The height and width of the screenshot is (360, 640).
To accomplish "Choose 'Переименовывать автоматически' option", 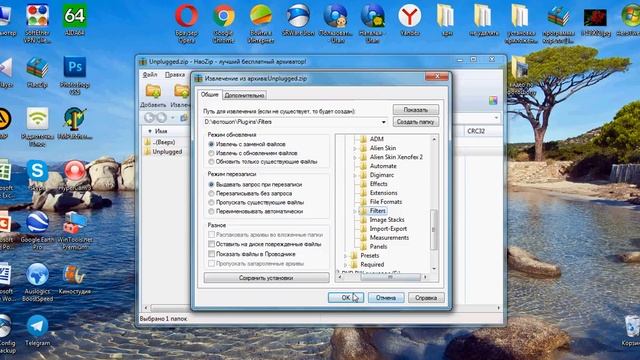I will click(211, 211).
